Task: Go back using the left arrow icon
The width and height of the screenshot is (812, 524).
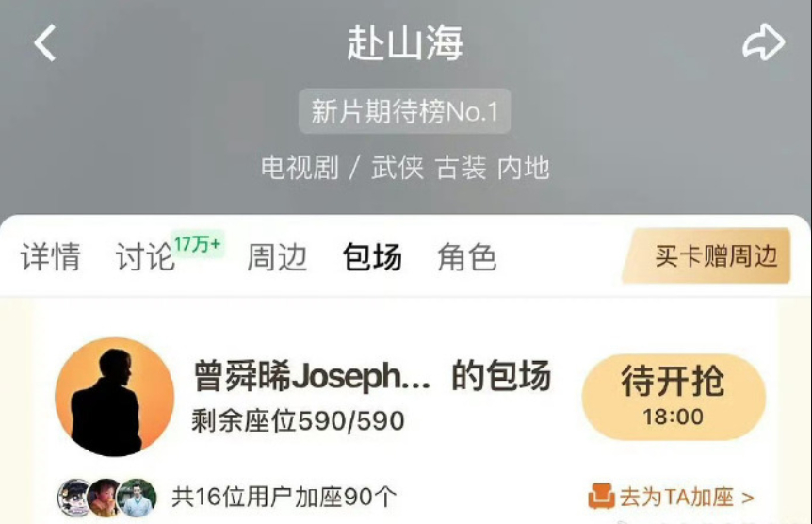Action: [44, 43]
